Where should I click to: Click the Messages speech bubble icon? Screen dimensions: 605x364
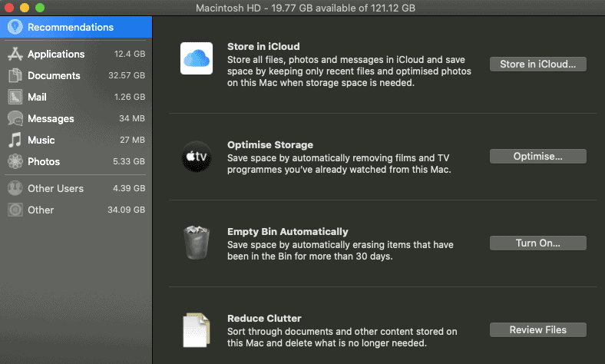pos(15,118)
